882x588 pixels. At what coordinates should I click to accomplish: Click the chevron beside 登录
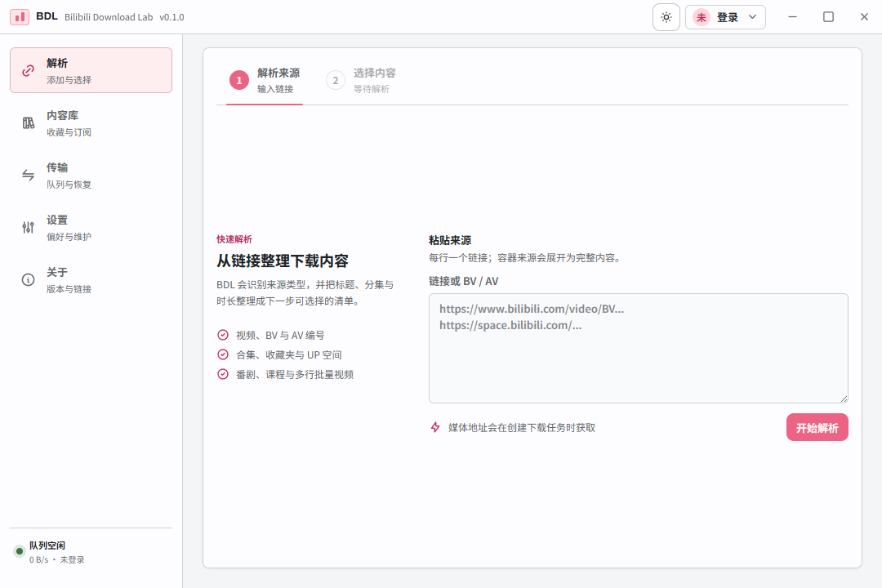[752, 17]
